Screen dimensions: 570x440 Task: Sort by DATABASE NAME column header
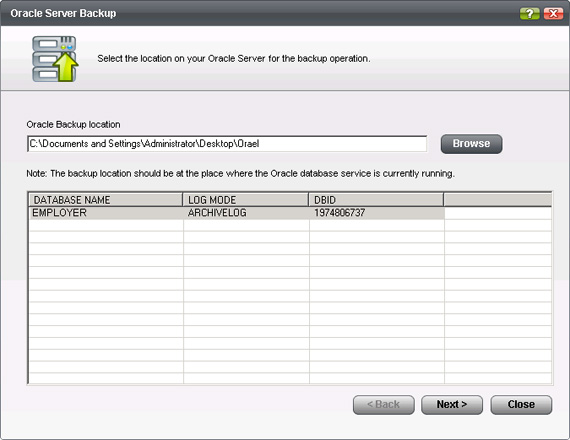click(x=105, y=200)
